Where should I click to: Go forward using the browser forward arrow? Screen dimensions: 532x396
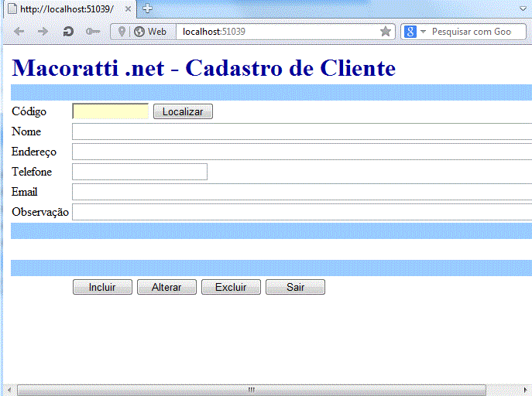tap(43, 32)
